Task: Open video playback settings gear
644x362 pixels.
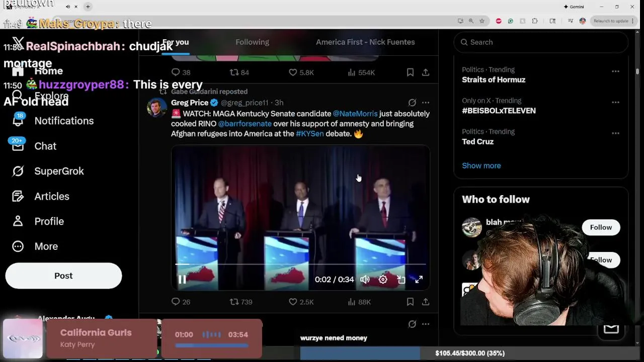Action: point(383,280)
